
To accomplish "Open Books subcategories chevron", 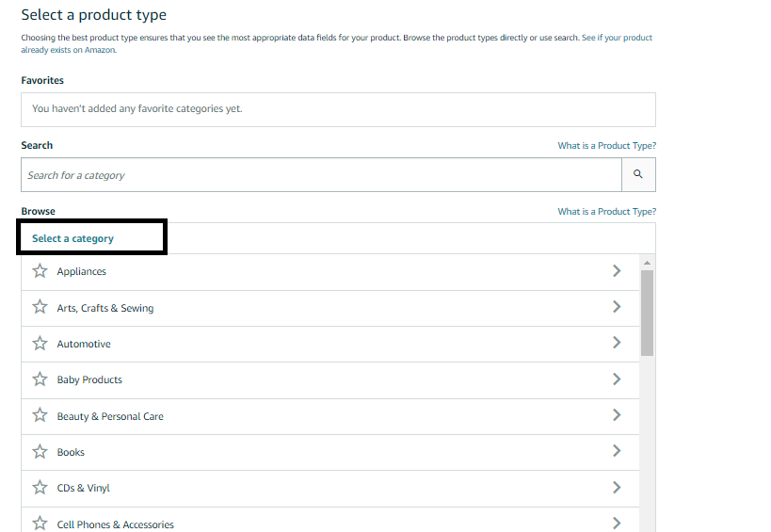I will [x=617, y=451].
